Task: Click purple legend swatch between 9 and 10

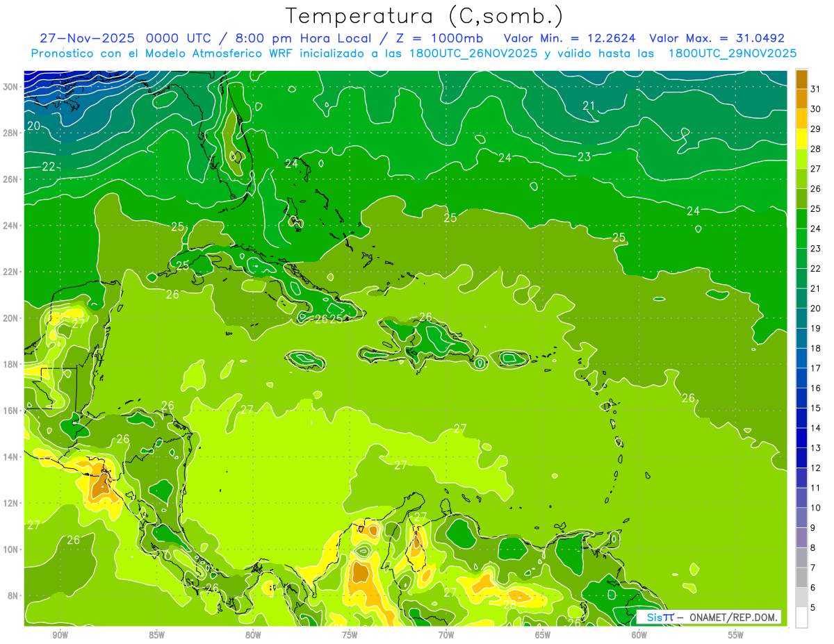Action: (801, 518)
